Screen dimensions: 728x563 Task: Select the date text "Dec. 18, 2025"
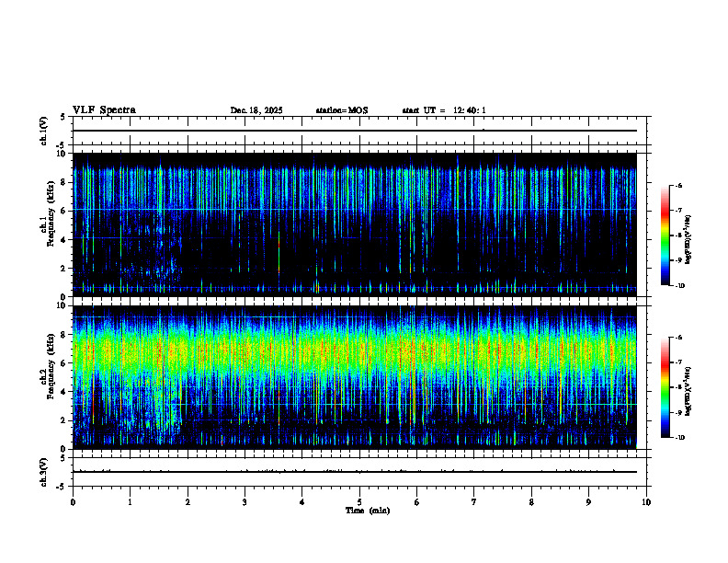pyautogui.click(x=256, y=110)
